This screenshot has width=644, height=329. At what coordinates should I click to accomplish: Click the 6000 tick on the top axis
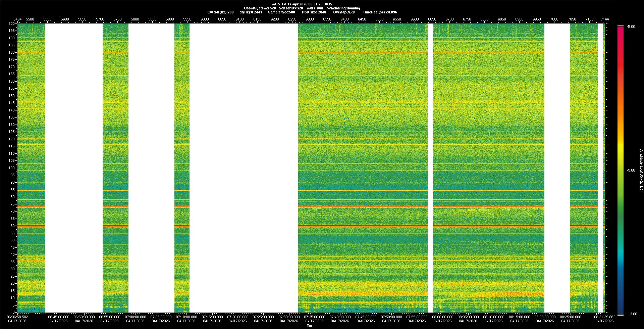coord(205,19)
